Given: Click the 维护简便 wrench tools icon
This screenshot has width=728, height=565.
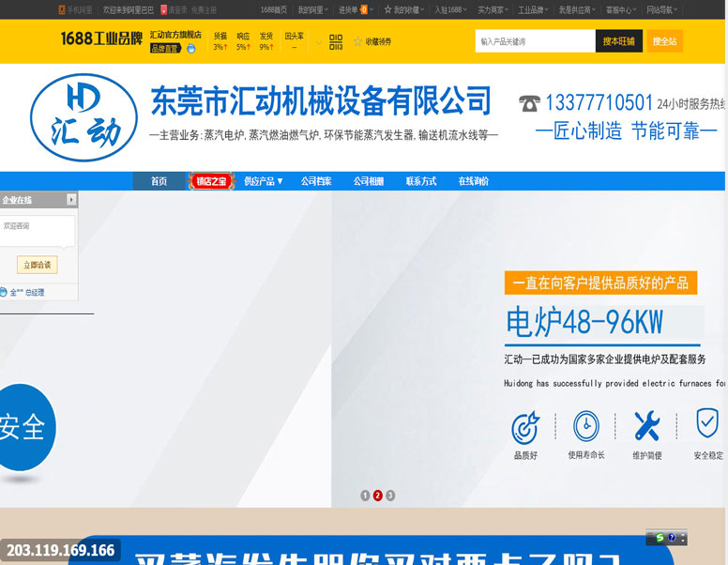Looking at the screenshot, I should click(646, 425).
